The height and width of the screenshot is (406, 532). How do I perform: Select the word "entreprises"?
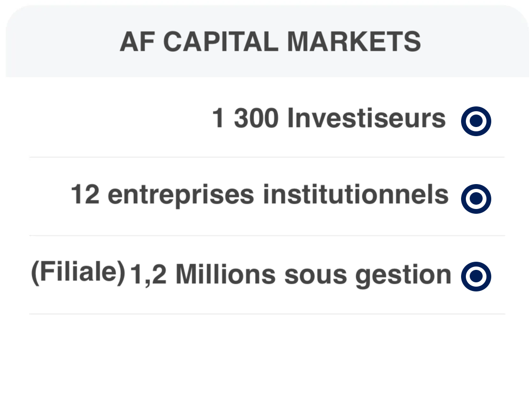pyautogui.click(x=181, y=196)
